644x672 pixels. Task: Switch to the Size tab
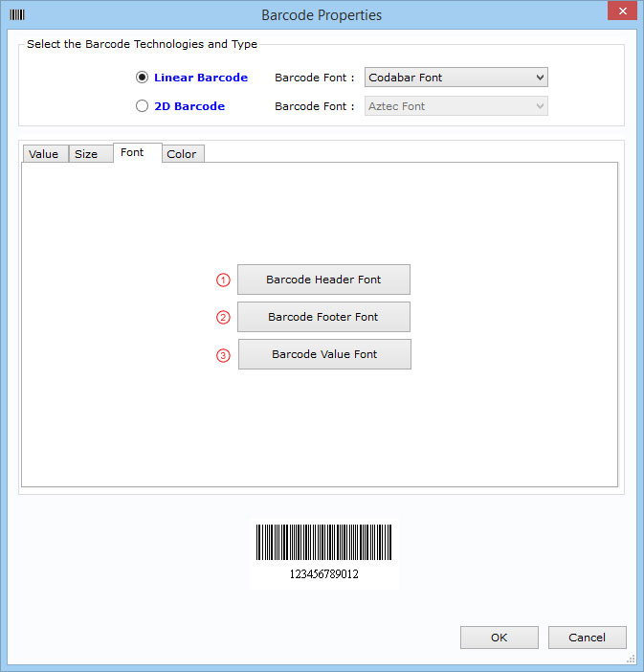[90, 154]
